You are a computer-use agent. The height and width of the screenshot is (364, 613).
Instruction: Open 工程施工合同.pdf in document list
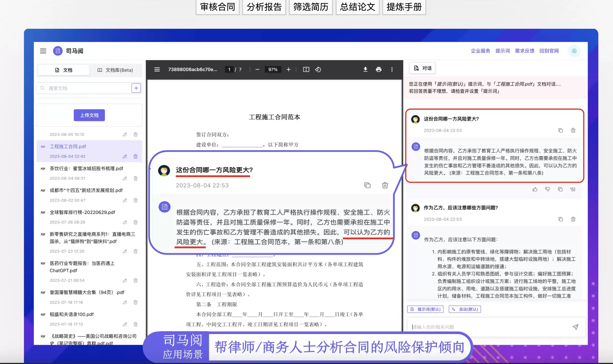coord(68,146)
